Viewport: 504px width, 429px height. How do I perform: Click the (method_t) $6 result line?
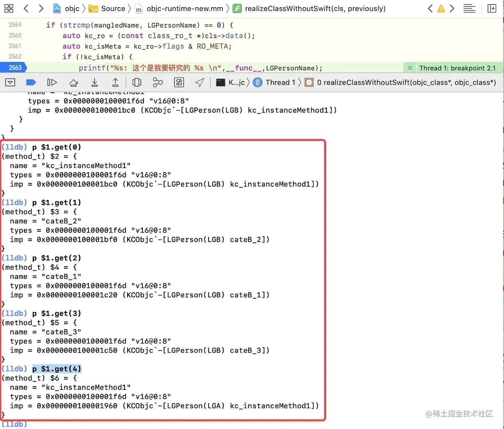tap(39, 378)
